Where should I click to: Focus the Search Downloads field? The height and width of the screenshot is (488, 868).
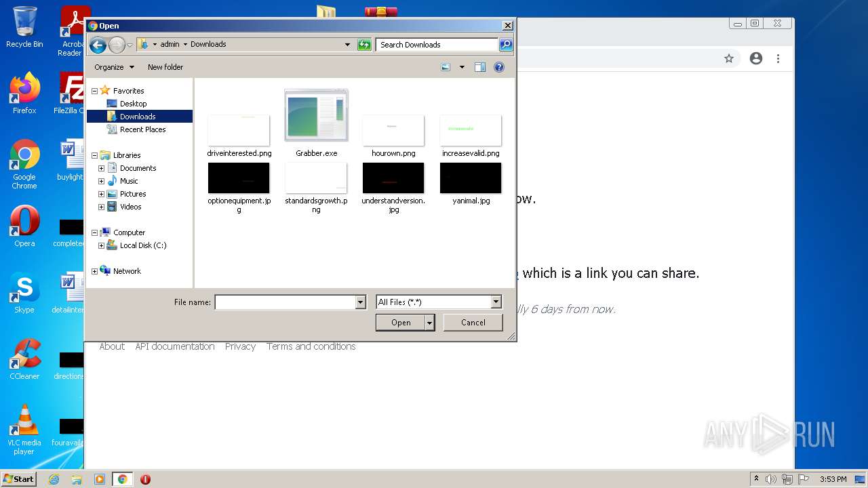point(437,45)
